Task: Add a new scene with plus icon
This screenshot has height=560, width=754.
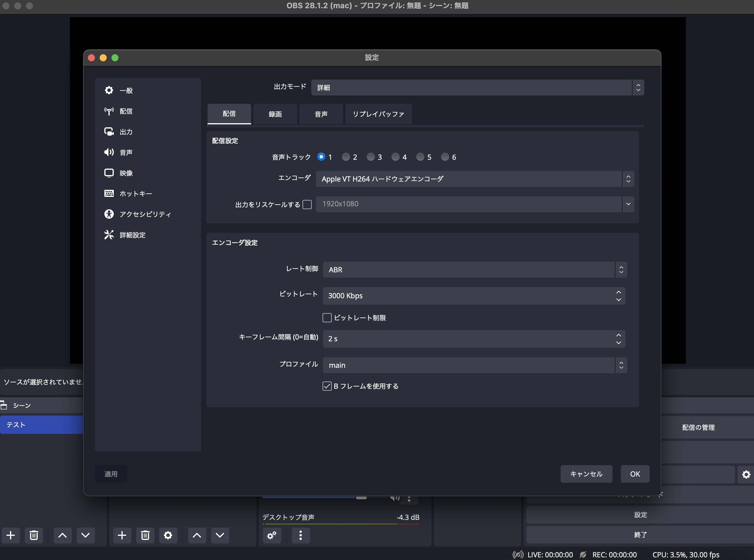Action: point(11,535)
